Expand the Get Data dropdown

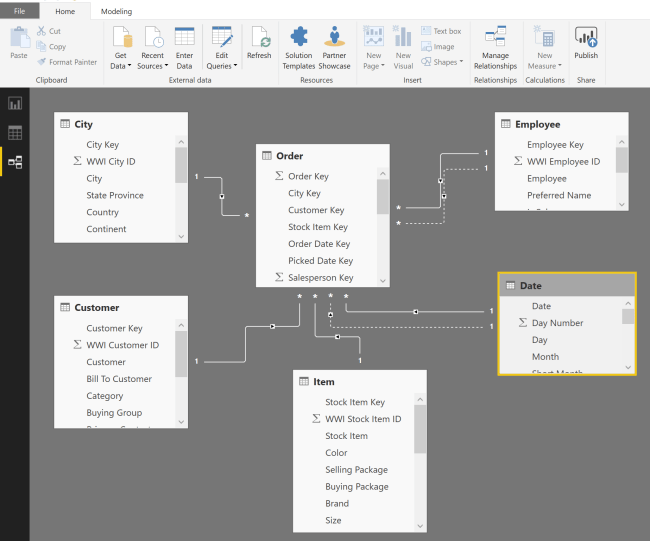[121, 60]
